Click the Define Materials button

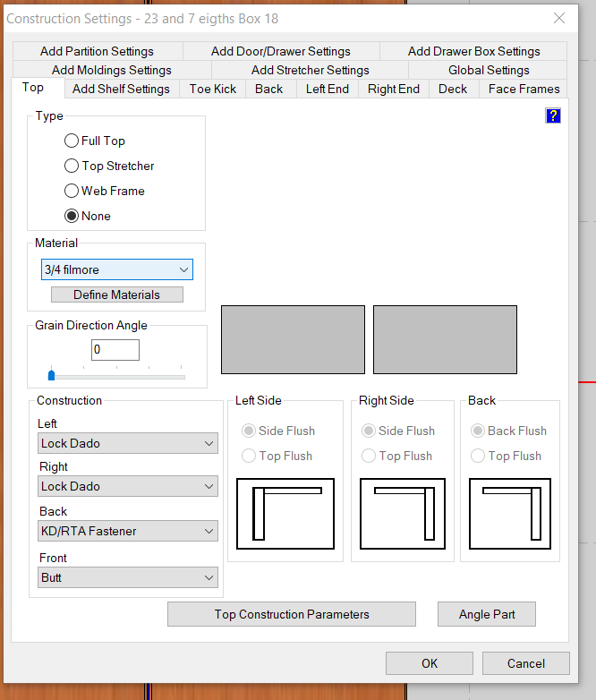116,295
